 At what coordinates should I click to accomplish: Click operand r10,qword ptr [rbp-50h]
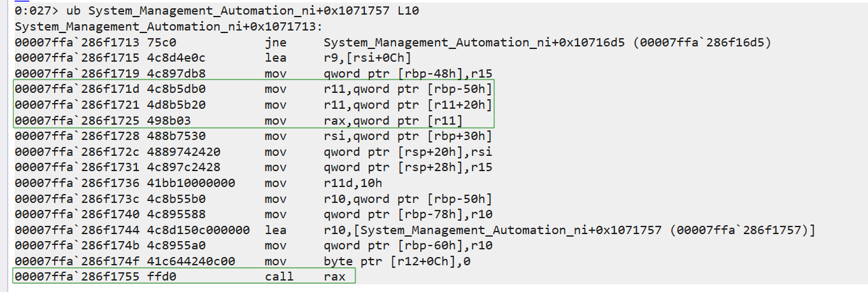tap(408, 198)
